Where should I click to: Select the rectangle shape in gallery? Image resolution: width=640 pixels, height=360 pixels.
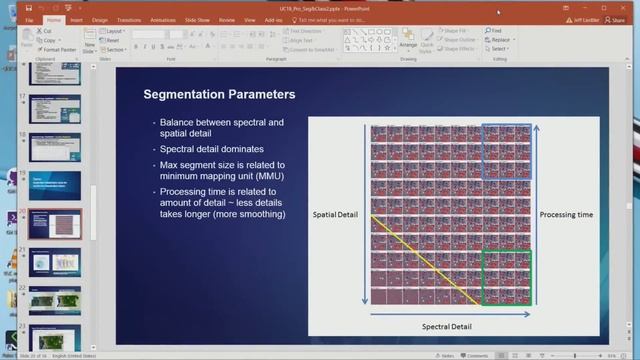click(371, 31)
